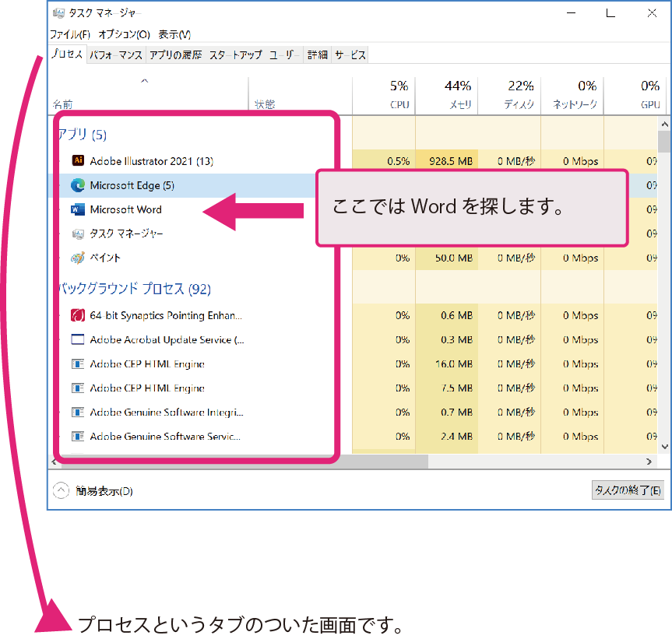Switch to the スタートアップ tab
The height and width of the screenshot is (639, 672).
235,55
